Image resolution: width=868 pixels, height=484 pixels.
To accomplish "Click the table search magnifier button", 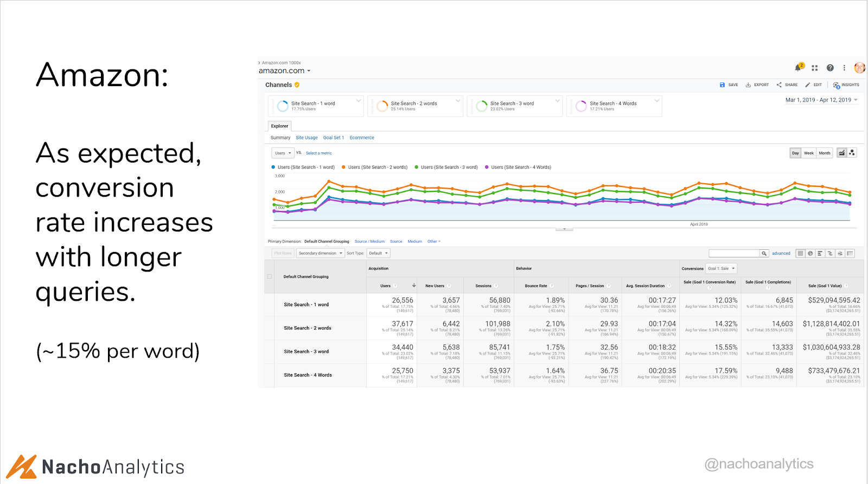I will coord(764,253).
